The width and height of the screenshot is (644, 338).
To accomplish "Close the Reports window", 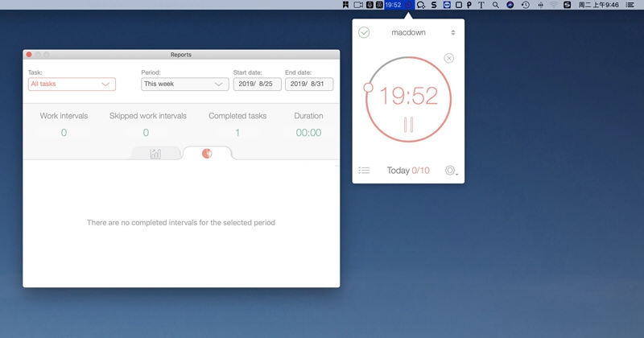I will (x=29, y=55).
